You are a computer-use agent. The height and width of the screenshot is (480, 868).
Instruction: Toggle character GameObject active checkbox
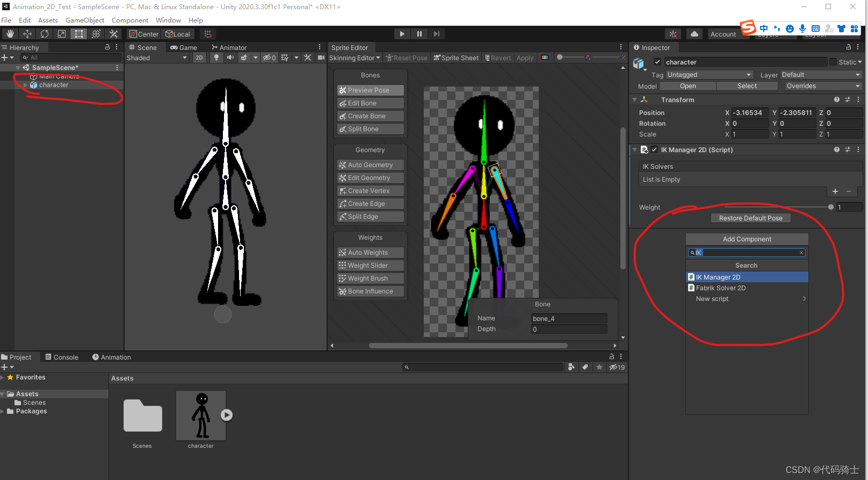(657, 62)
